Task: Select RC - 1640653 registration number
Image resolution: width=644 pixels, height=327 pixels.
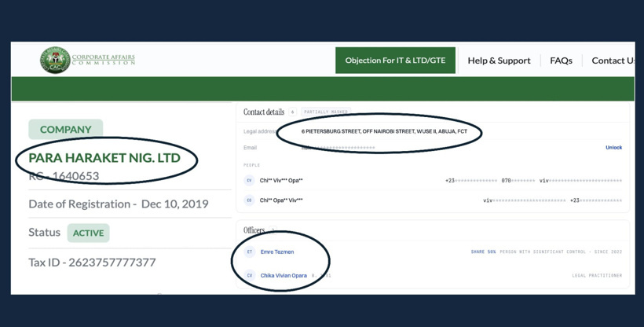Action: click(64, 176)
